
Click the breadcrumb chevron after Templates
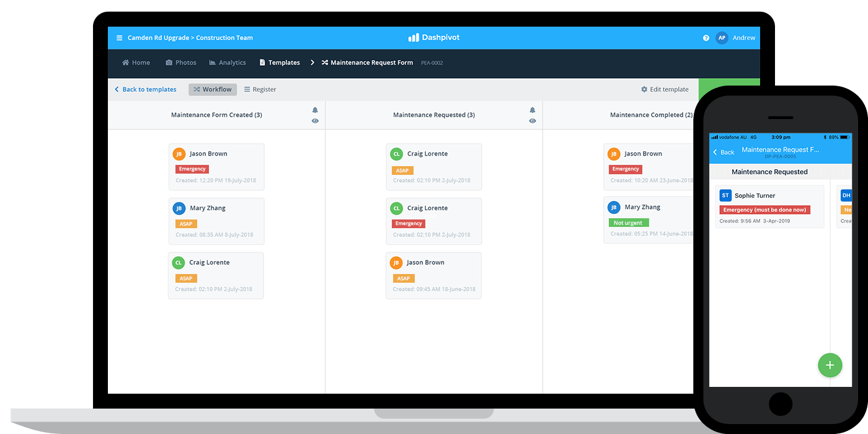click(312, 63)
